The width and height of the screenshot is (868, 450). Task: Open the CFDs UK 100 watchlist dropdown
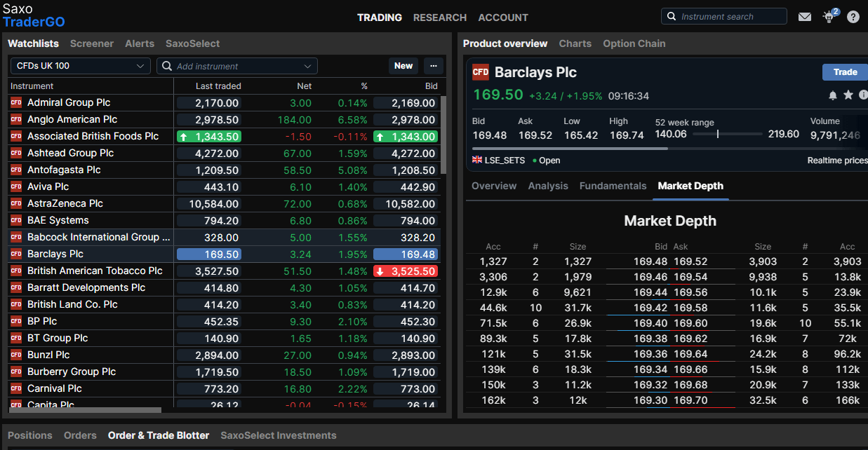79,65
